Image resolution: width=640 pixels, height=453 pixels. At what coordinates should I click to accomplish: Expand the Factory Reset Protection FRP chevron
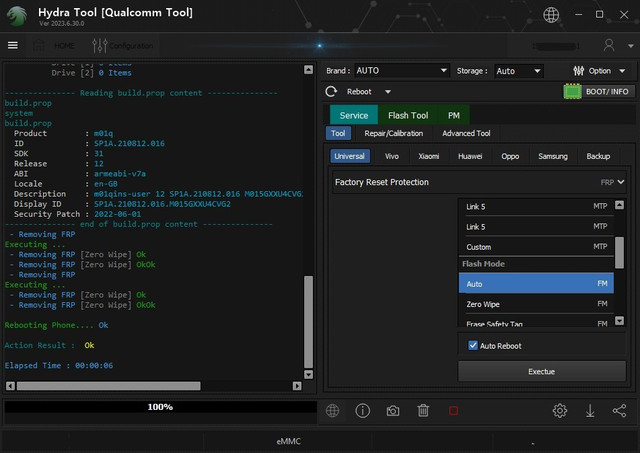coord(621,182)
